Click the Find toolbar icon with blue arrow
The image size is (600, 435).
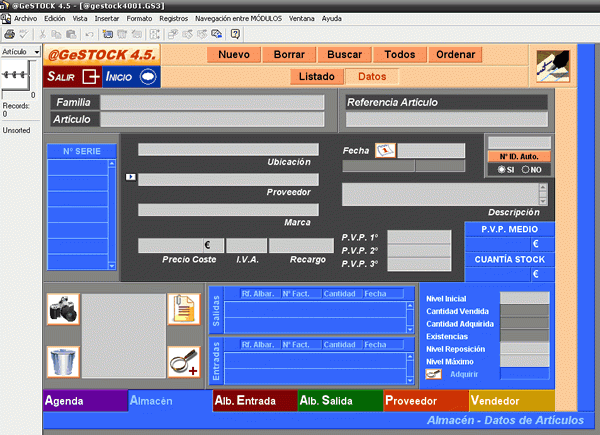click(x=217, y=34)
